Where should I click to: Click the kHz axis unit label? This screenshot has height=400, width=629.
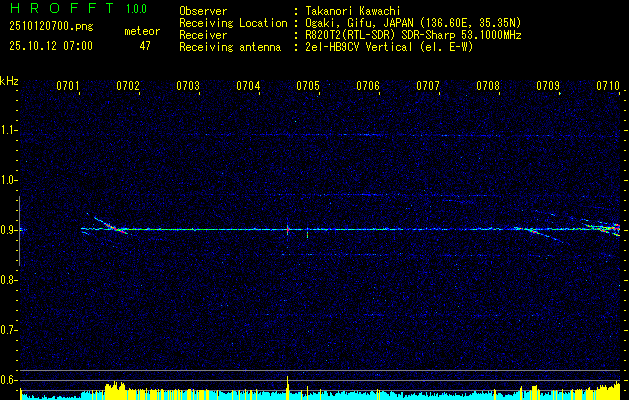[x=9, y=81]
